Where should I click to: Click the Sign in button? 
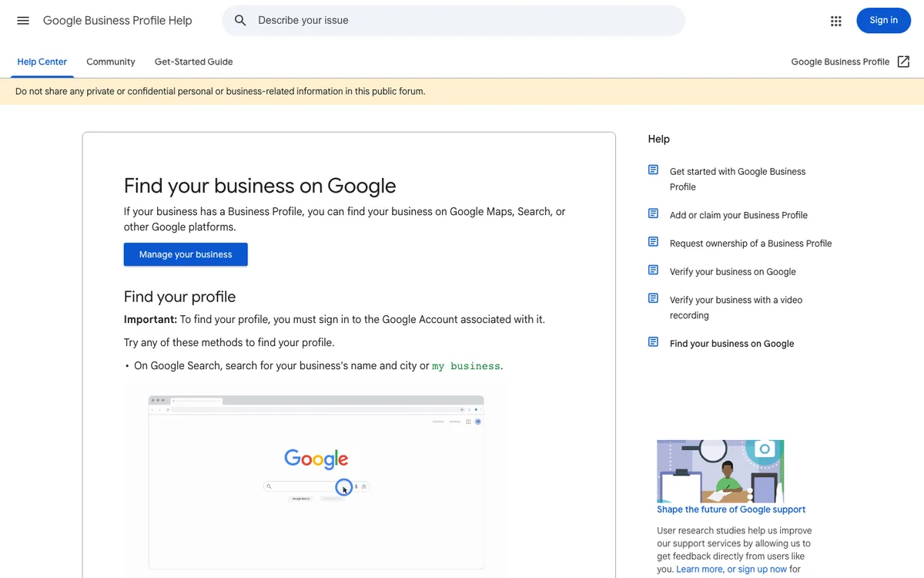[x=883, y=20]
